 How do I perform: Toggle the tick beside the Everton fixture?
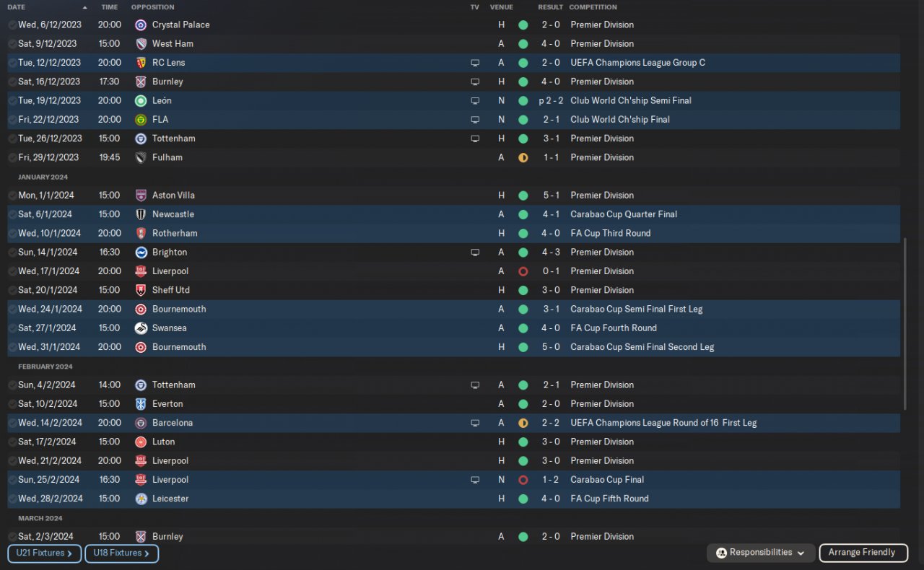pyautogui.click(x=12, y=404)
